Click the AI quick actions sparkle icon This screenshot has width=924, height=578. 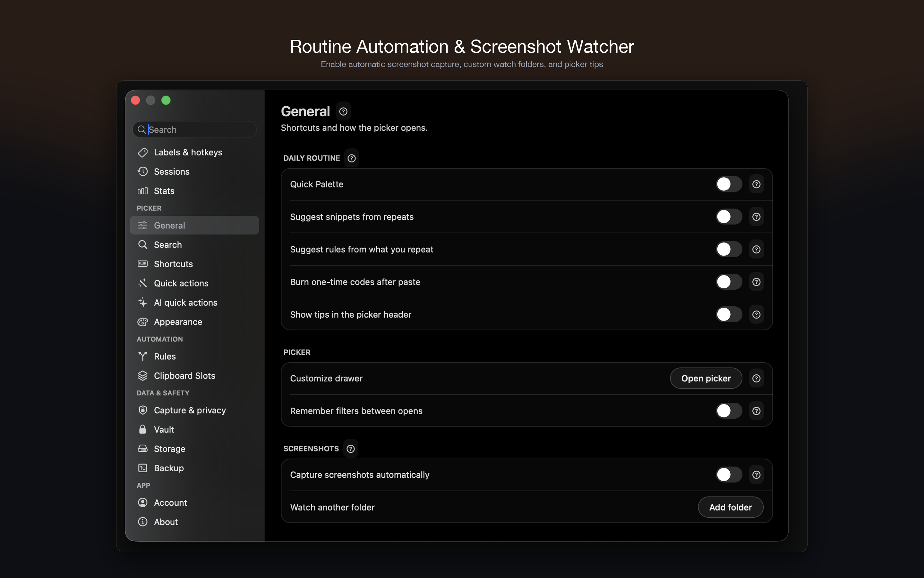tap(142, 302)
